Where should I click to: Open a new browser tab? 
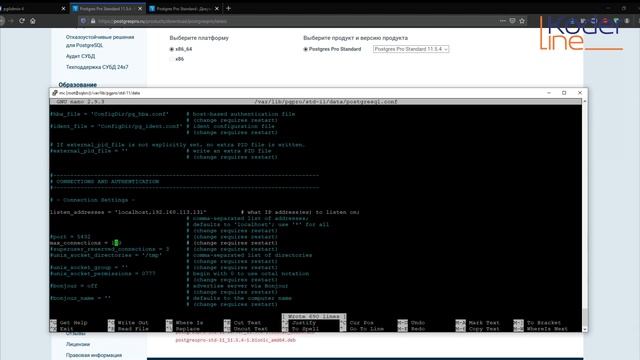(x=229, y=8)
